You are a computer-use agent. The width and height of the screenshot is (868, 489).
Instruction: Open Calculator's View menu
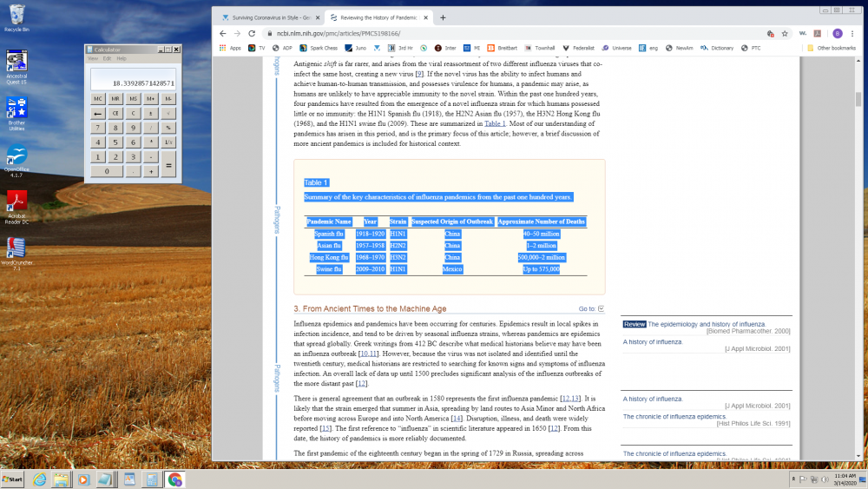point(93,59)
